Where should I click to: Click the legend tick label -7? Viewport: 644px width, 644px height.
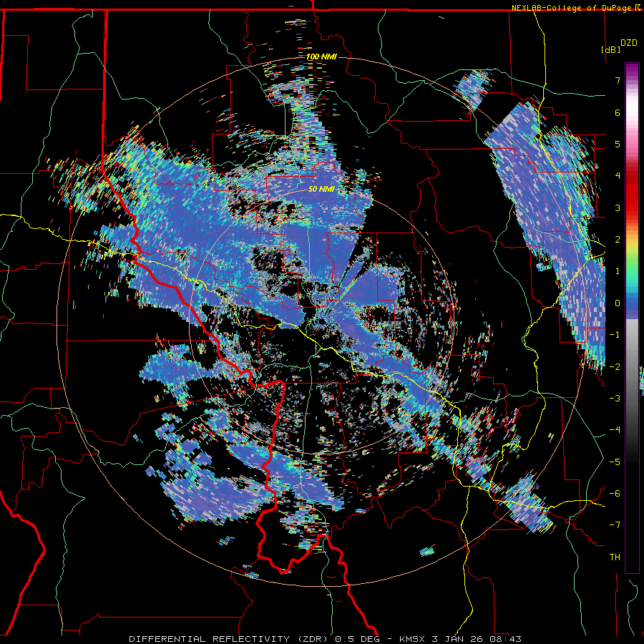click(615, 525)
